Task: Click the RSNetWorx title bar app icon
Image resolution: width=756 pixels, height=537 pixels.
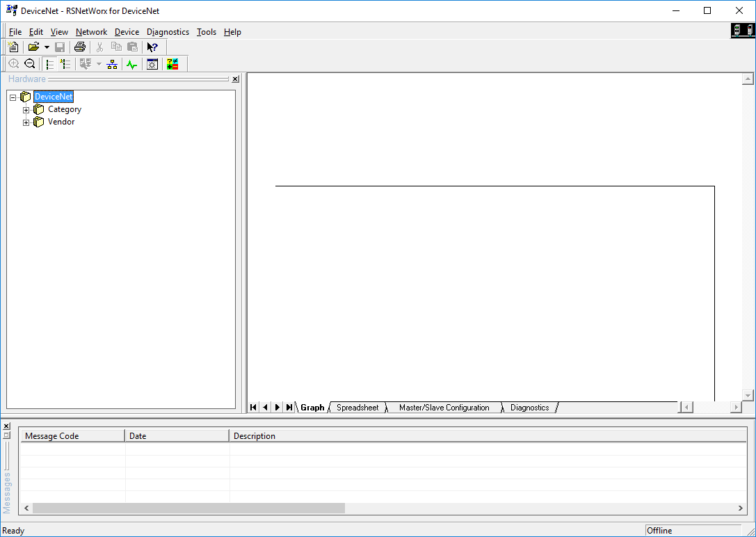Action: point(12,10)
